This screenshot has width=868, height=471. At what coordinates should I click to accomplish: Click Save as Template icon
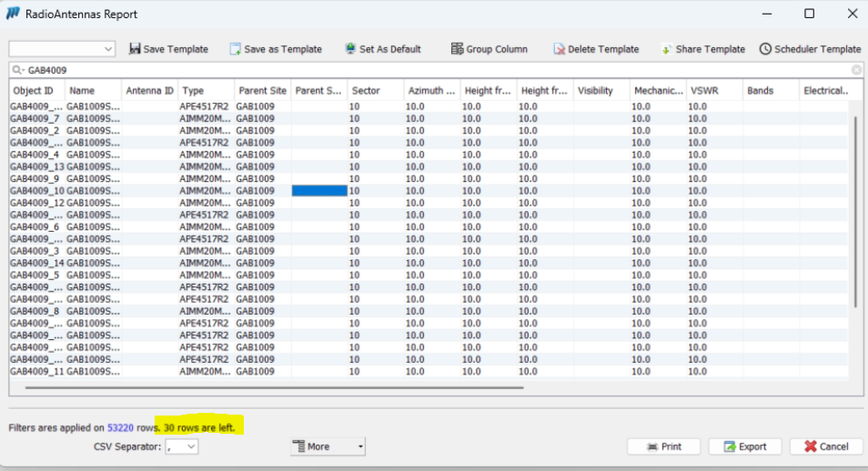click(x=235, y=49)
